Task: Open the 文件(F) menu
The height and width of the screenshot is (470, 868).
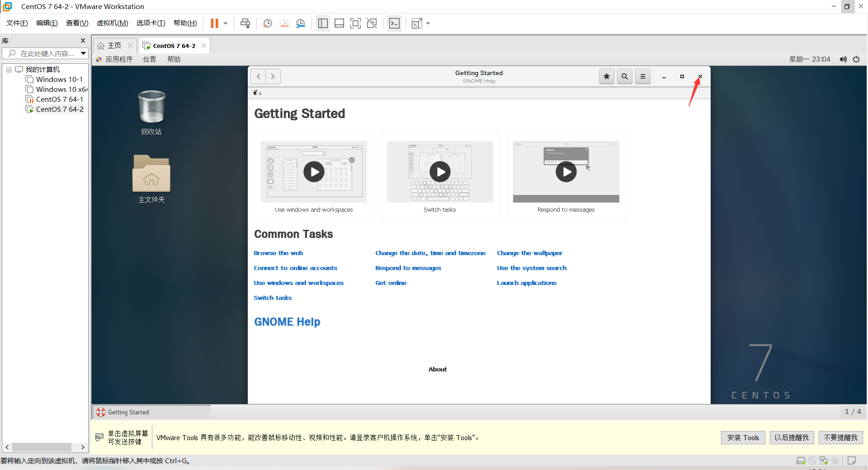Action: pyautogui.click(x=17, y=23)
